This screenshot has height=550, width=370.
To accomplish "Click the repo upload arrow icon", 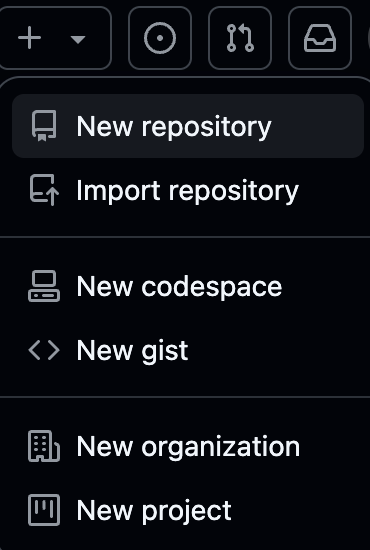I will [44, 190].
